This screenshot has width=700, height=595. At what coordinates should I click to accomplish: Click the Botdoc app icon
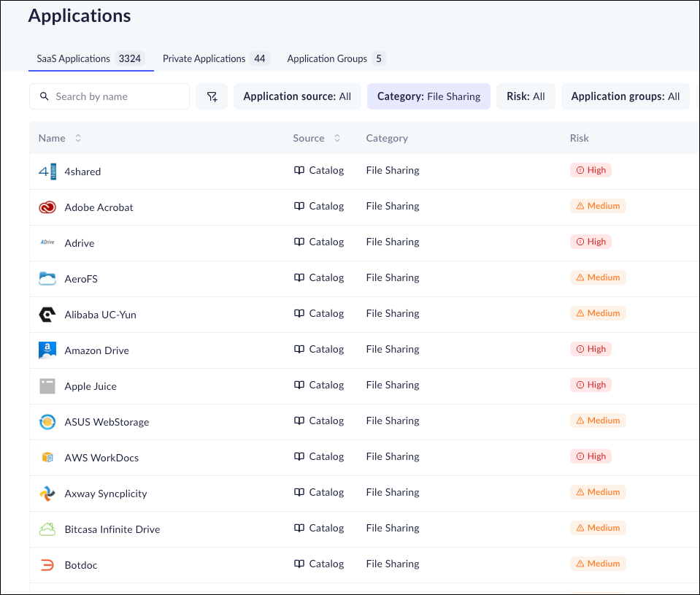[x=47, y=565]
